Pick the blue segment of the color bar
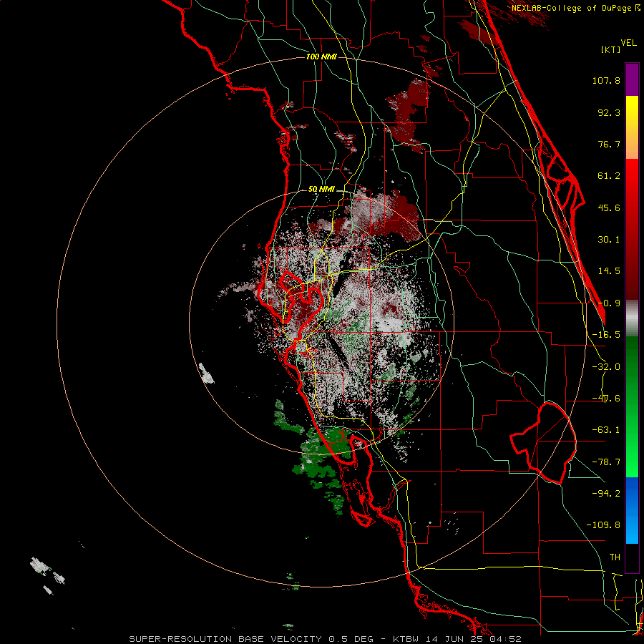 click(x=632, y=510)
